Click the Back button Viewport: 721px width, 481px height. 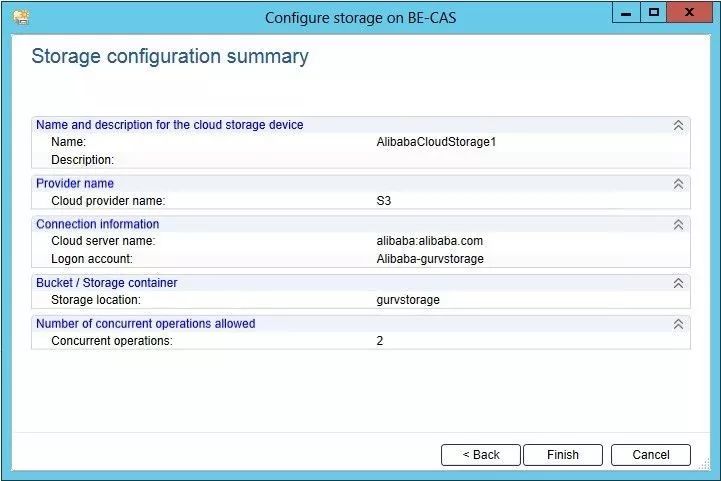pyautogui.click(x=481, y=455)
